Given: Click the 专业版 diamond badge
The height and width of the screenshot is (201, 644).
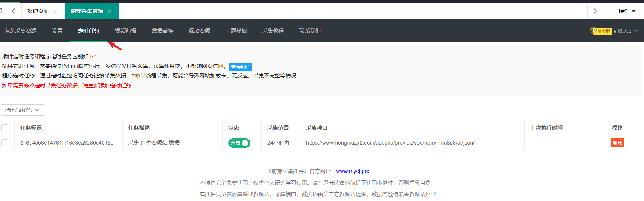Looking at the screenshot, I should [601, 31].
